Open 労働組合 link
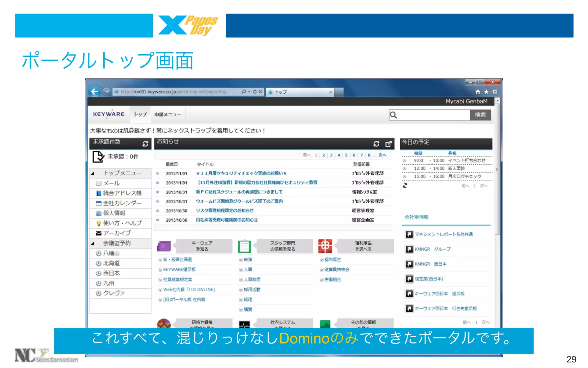This screenshot has width=588, height=368. [332, 279]
